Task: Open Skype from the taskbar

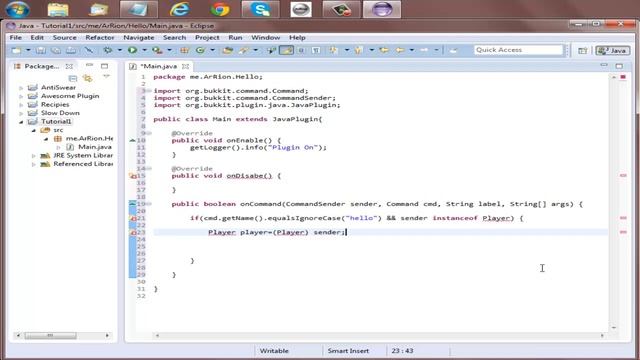Action: [260, 9]
